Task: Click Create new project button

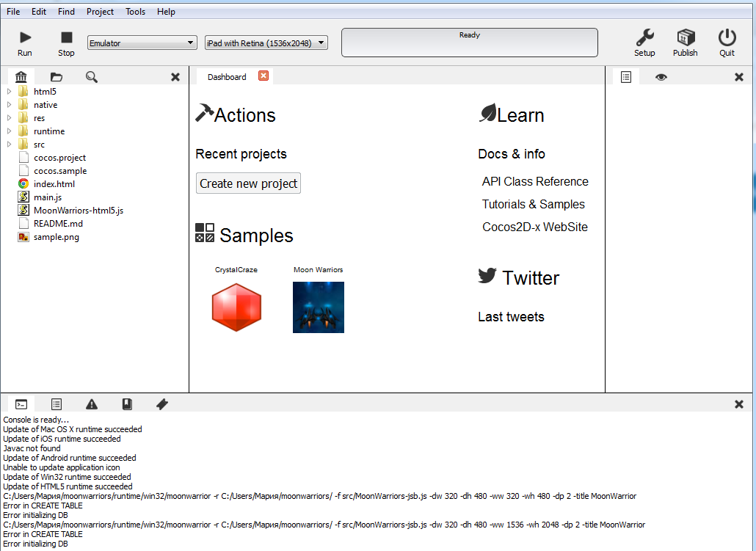Action: click(x=248, y=183)
